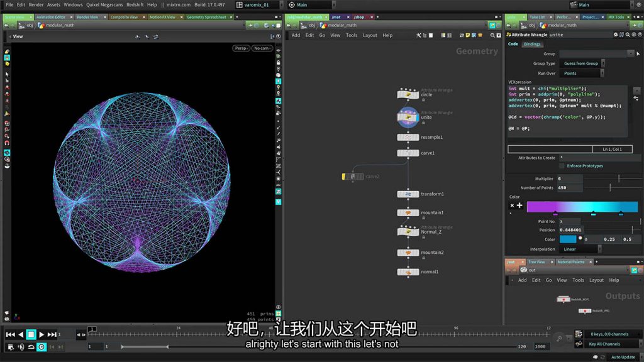Image resolution: width=644 pixels, height=362 pixels.
Task: Open the Auto Update mode dropdown
Action: (x=625, y=357)
